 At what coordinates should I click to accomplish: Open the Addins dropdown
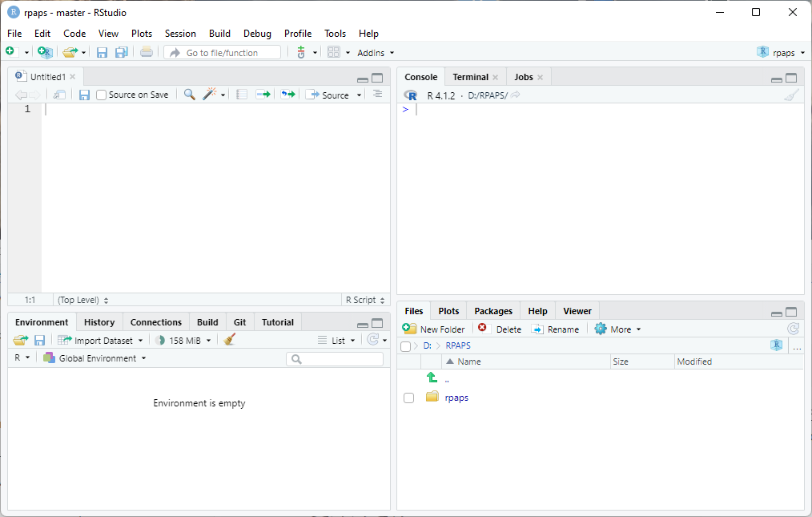[x=376, y=53]
